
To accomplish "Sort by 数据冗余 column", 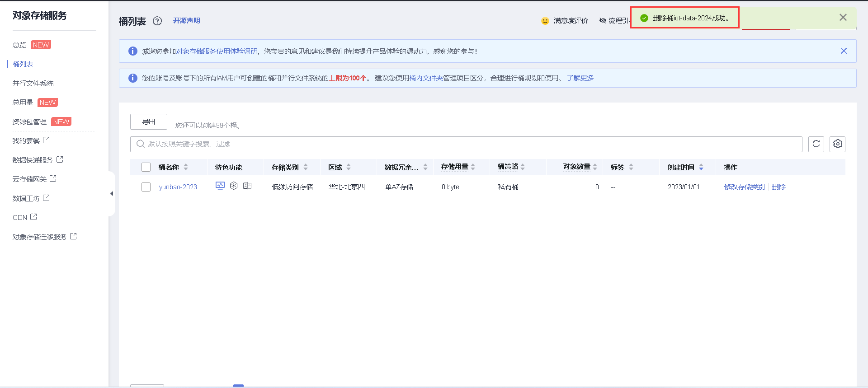I will [425, 167].
